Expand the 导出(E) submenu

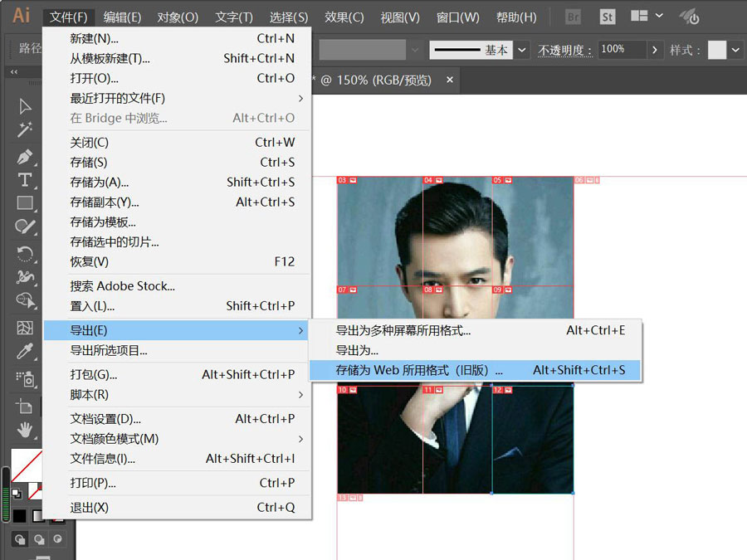point(300,330)
